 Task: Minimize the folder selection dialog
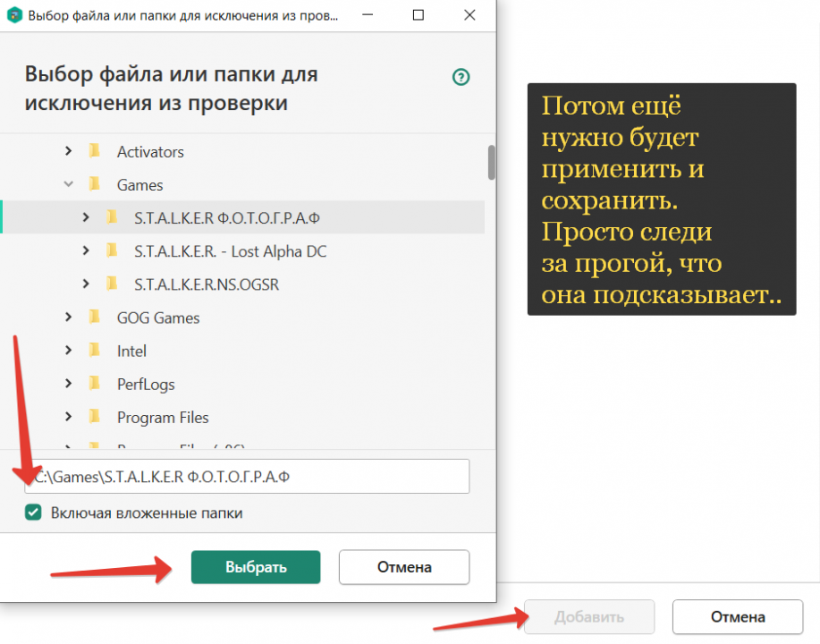(368, 15)
